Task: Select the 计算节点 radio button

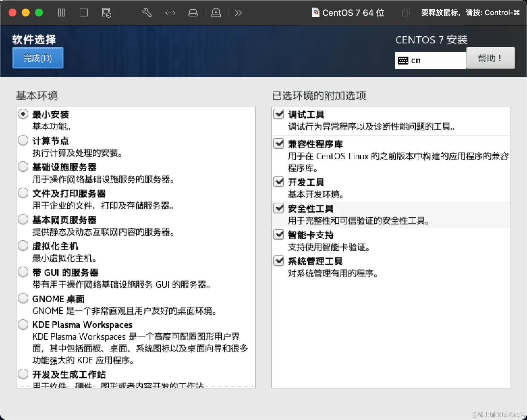Action: click(x=23, y=141)
